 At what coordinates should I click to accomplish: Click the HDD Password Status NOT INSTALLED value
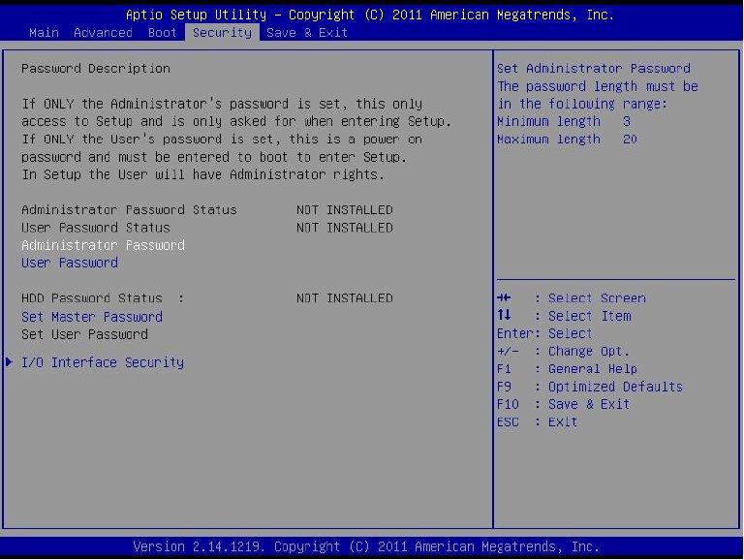coord(344,298)
